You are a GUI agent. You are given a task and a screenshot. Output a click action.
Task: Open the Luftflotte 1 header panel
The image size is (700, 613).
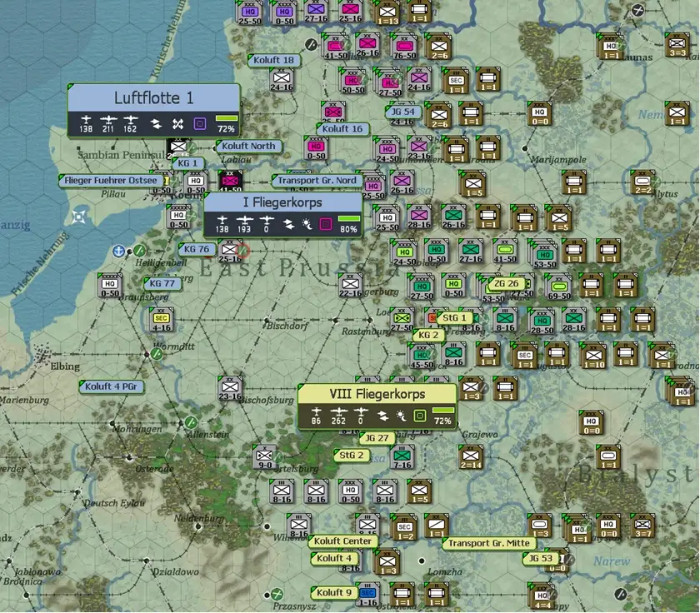[153, 98]
